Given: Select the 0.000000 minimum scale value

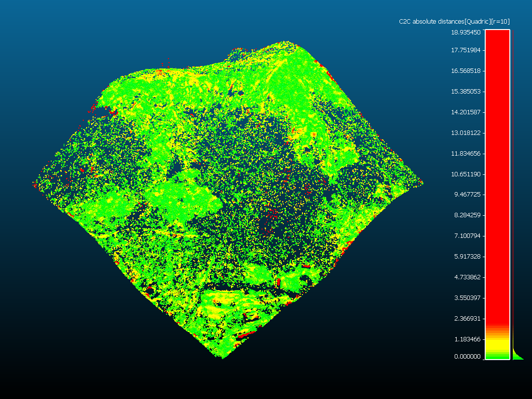Looking at the screenshot, I should click(467, 357).
